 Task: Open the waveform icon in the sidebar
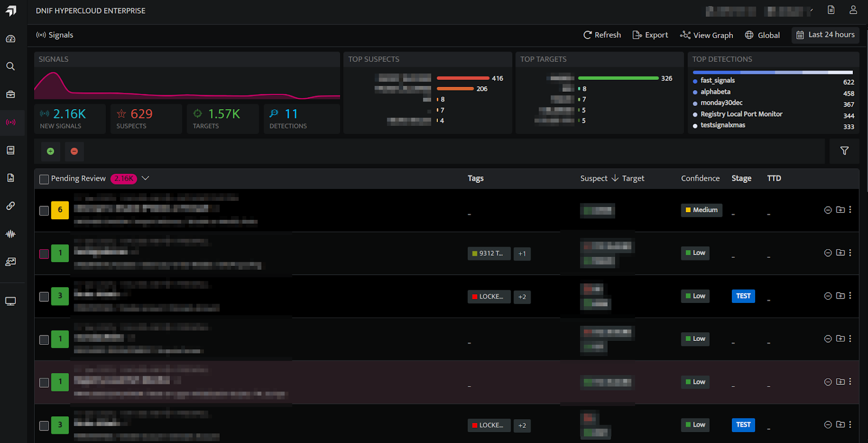point(10,234)
